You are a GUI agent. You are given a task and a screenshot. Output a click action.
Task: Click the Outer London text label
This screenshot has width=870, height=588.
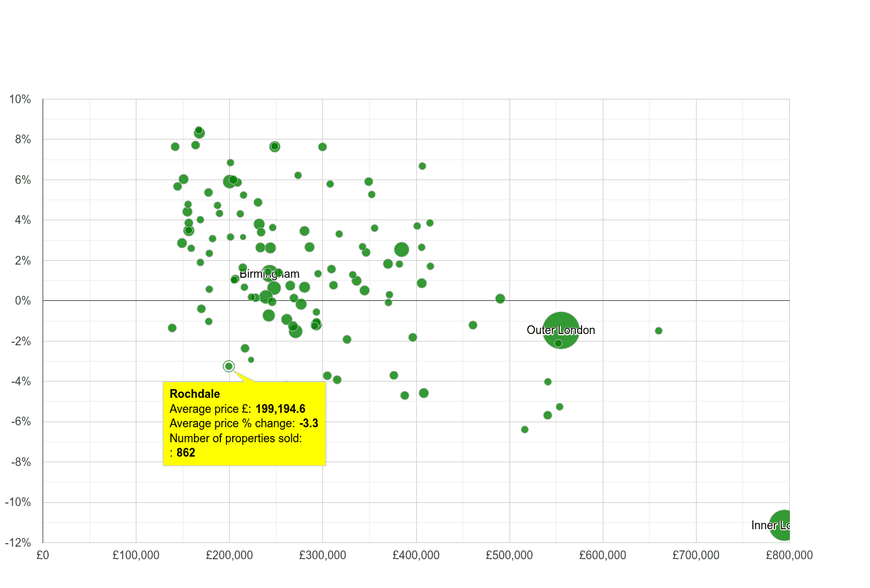pos(561,330)
